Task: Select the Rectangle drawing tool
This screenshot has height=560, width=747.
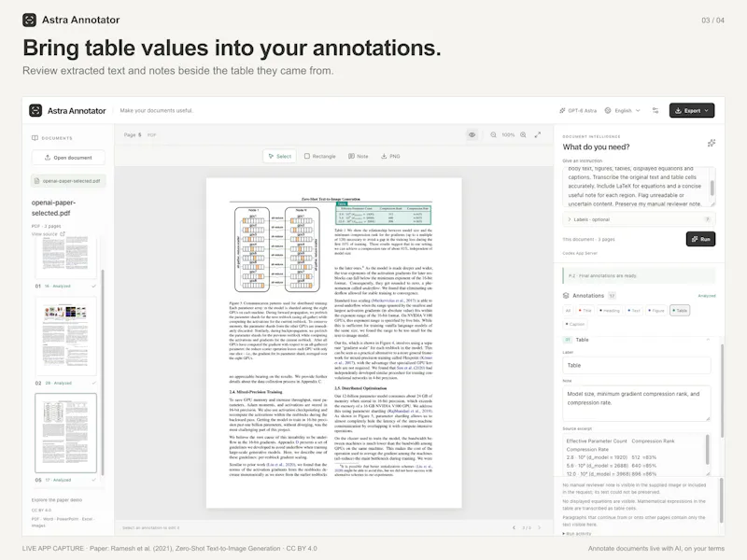Action: (x=320, y=156)
